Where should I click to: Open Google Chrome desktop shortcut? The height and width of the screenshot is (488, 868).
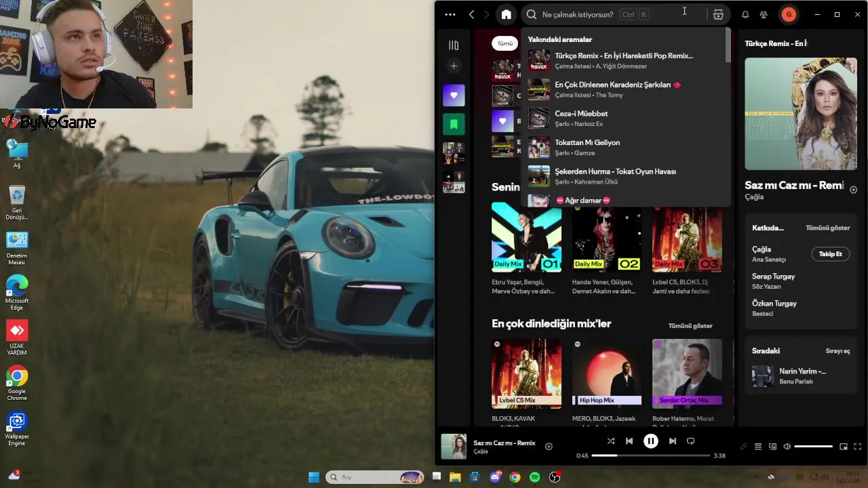pos(17,384)
